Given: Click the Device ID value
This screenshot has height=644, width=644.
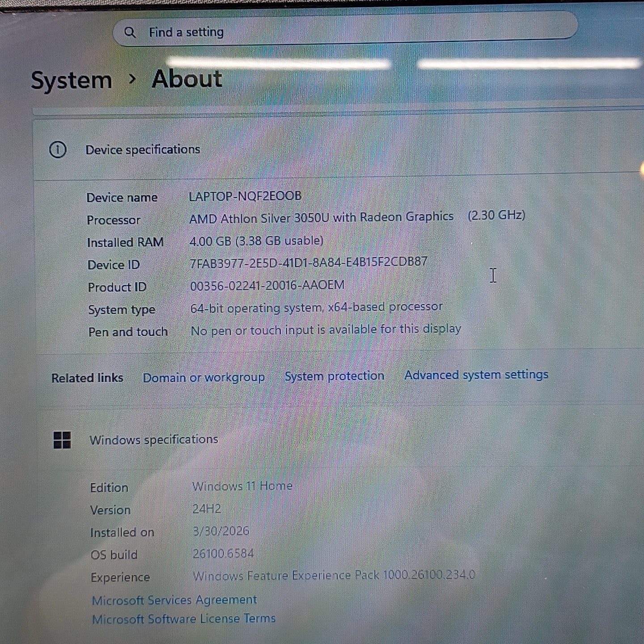Looking at the screenshot, I should 309,263.
